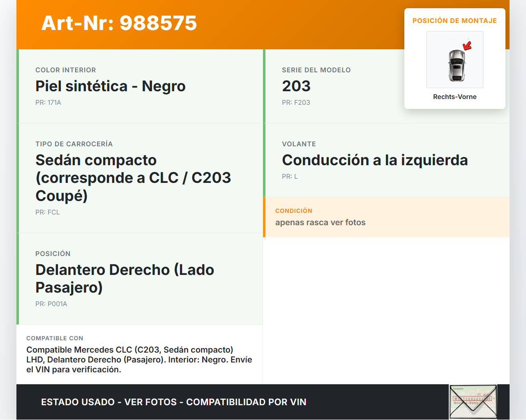Click the code 'PR: P001A'
The height and width of the screenshot is (420, 526).
pos(51,304)
